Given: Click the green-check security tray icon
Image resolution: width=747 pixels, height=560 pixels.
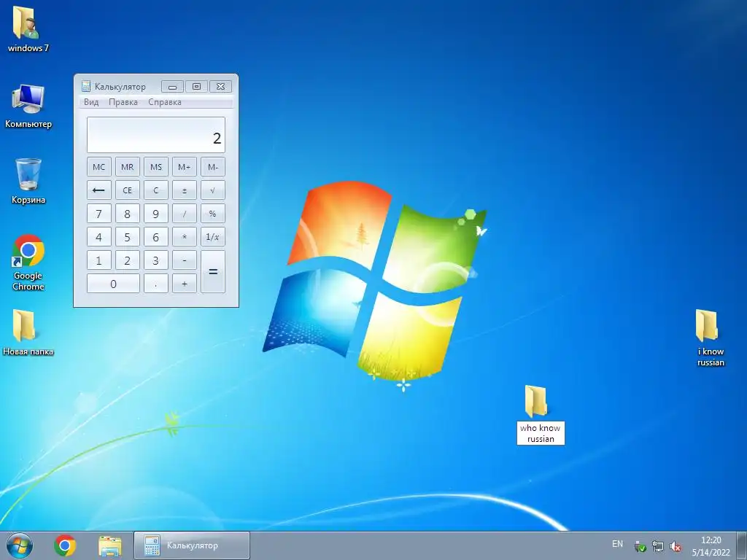Looking at the screenshot, I should [640, 546].
